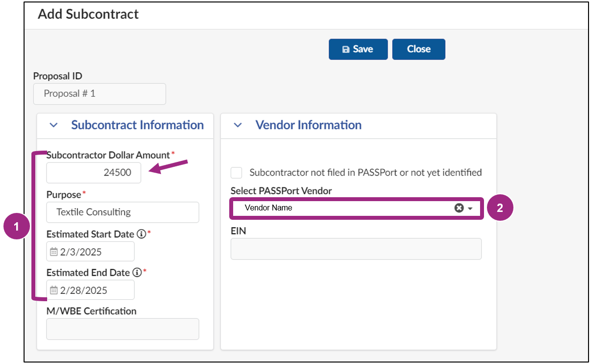Click the Vendor Information section title

coord(308,125)
